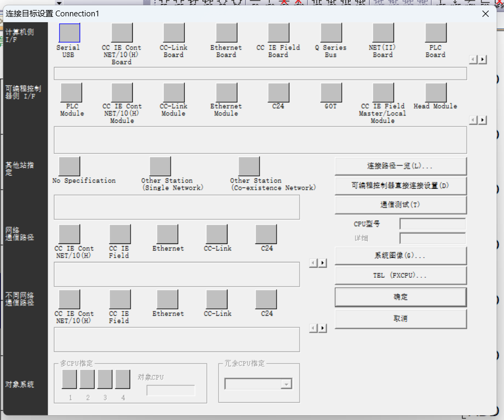Open 连接路径一览(L) list
The height and width of the screenshot is (420, 504).
(x=400, y=166)
